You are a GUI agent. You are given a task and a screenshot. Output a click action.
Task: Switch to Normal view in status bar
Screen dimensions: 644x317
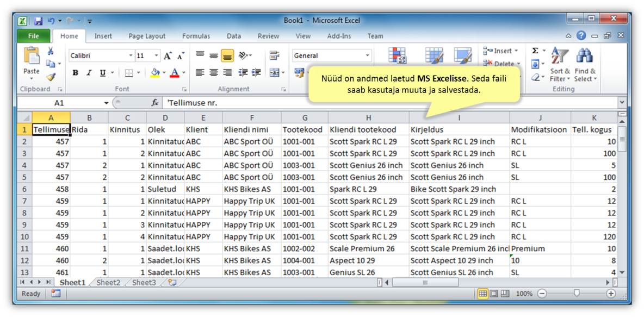tap(482, 294)
